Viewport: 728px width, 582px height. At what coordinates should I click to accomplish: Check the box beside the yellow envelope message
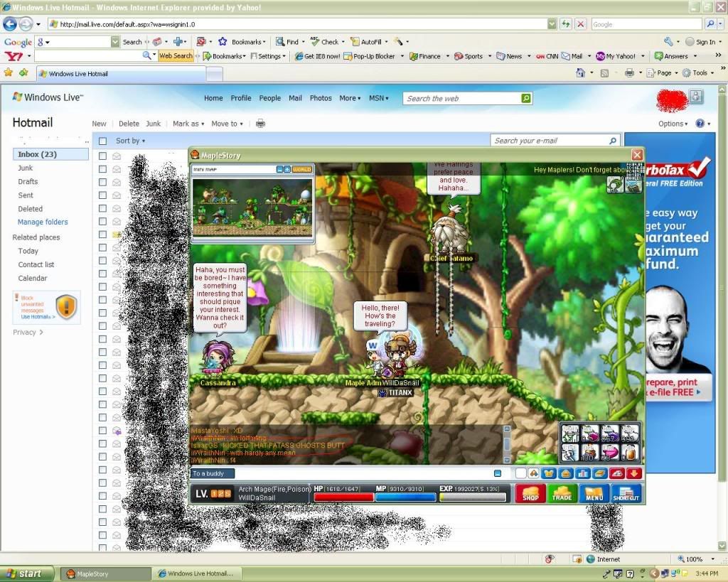(102, 235)
